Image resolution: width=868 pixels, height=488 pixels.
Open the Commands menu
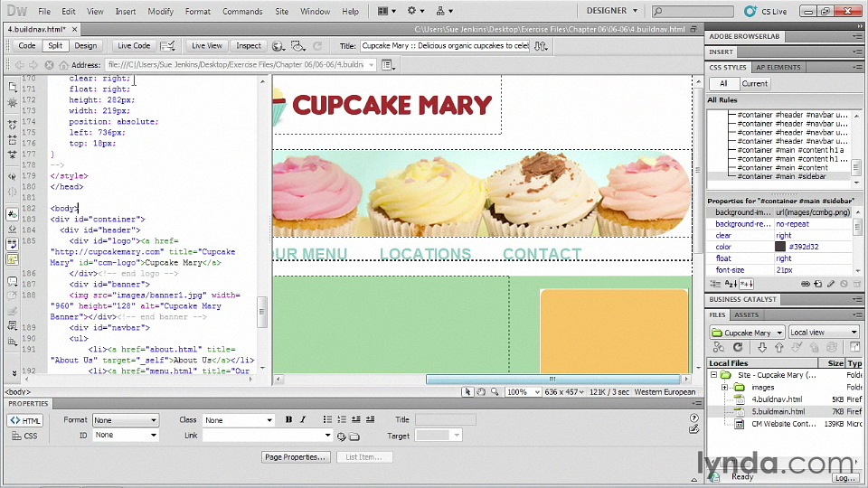tap(242, 11)
